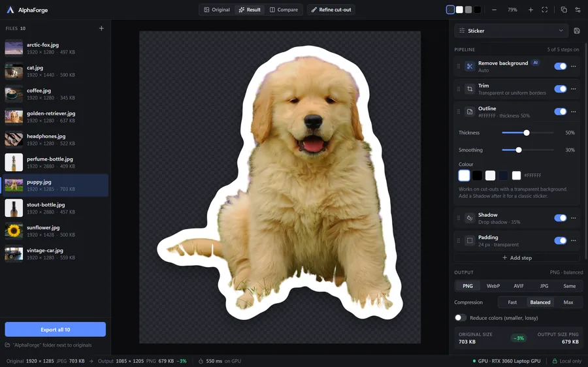Screen dimensions: 588x367
Task: Open more options for Trim step
Action: pos(574,89)
